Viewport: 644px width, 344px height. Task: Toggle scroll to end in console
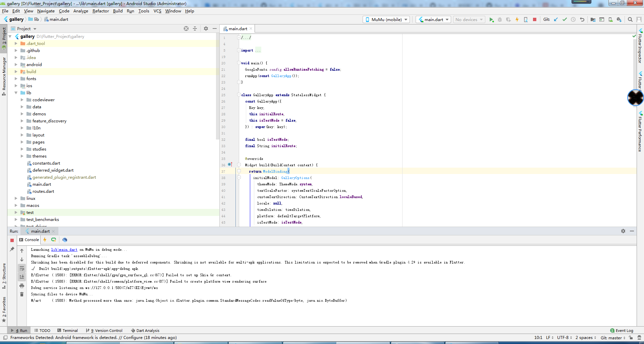coord(21,276)
